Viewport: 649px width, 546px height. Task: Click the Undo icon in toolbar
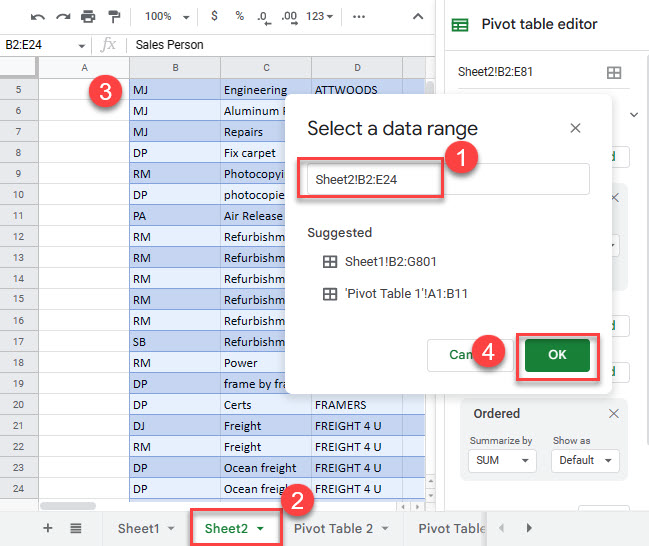pos(37,17)
